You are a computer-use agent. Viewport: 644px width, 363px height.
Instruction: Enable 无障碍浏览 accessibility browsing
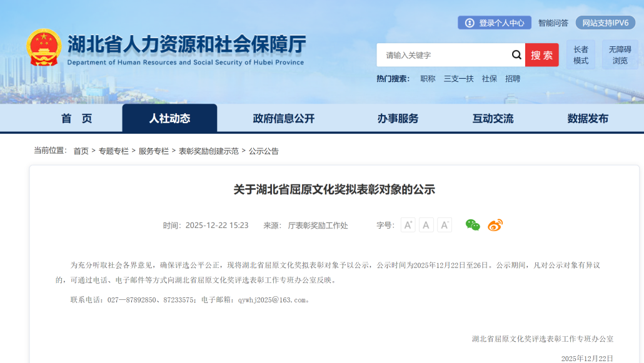tap(620, 55)
